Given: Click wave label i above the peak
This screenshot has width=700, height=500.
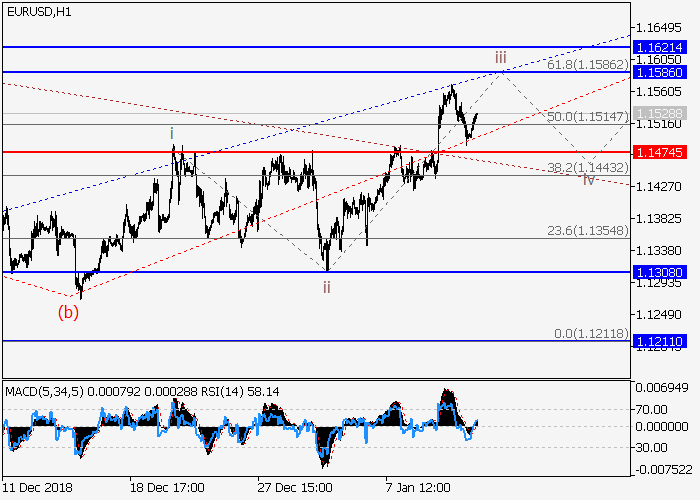Looking at the screenshot, I should pos(172,132).
